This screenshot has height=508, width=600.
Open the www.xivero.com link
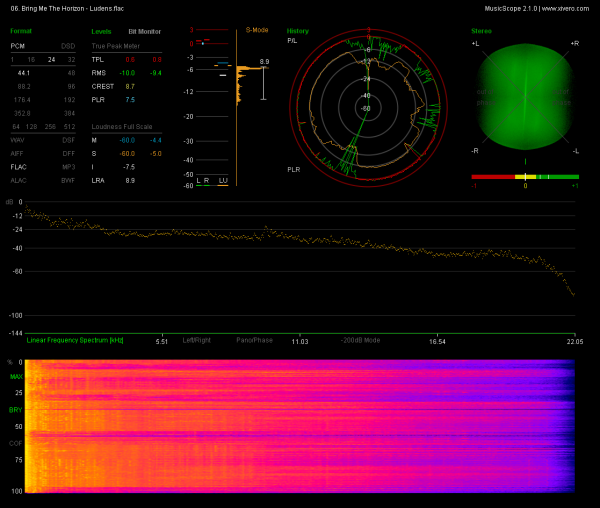tap(565, 8)
